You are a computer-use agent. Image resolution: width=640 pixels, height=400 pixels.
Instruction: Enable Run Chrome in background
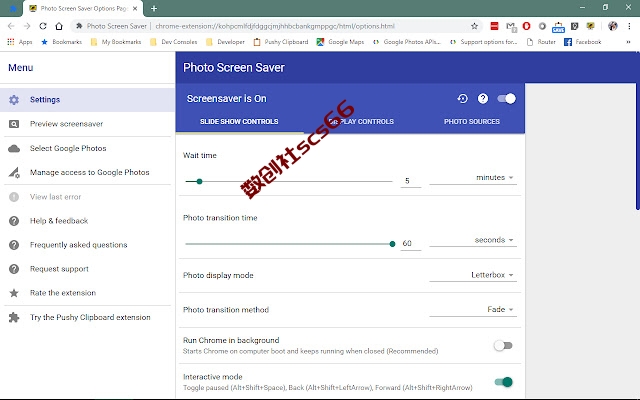click(x=503, y=346)
